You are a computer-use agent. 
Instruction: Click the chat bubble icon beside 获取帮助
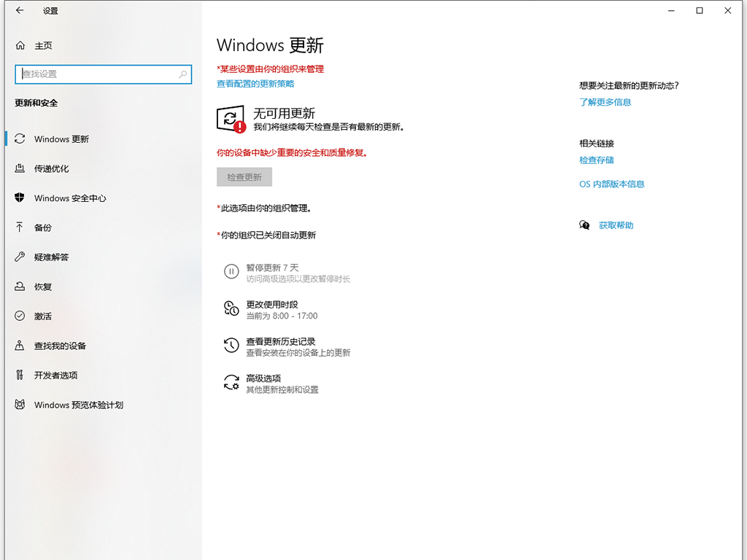click(584, 225)
